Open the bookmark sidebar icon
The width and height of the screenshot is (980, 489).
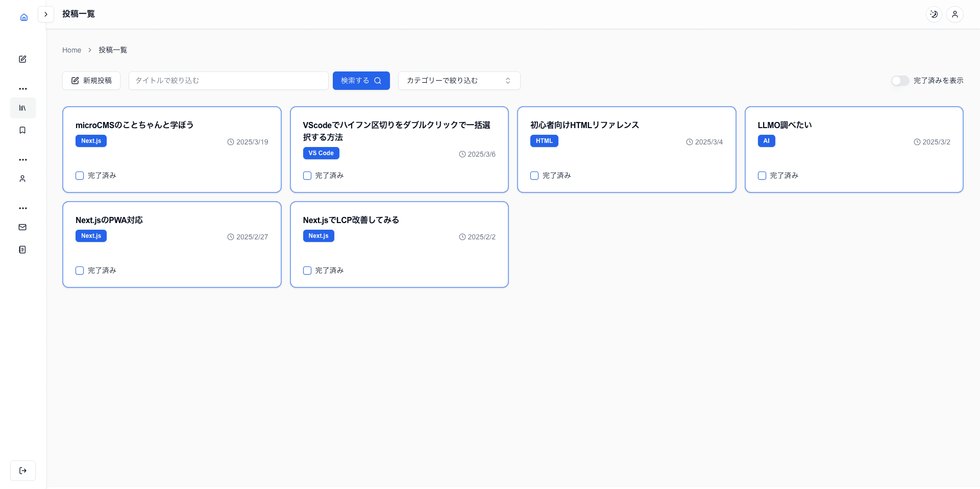(x=22, y=130)
